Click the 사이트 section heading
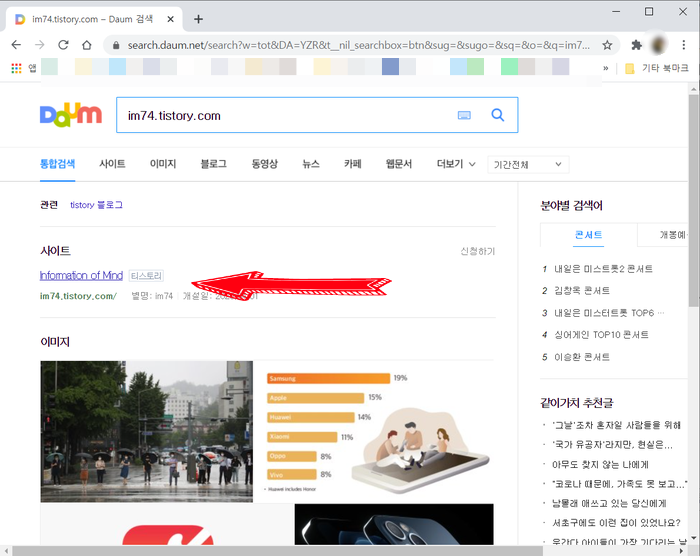 (55, 251)
